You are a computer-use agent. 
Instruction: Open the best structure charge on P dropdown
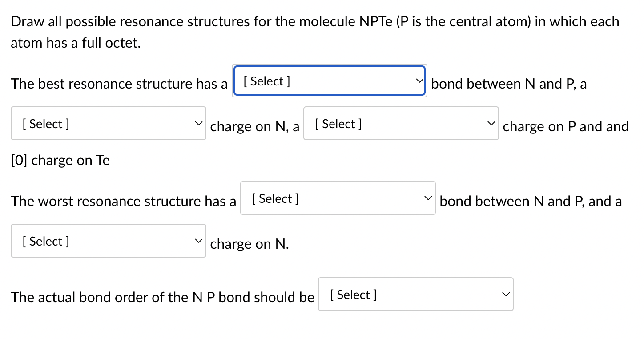click(x=401, y=124)
